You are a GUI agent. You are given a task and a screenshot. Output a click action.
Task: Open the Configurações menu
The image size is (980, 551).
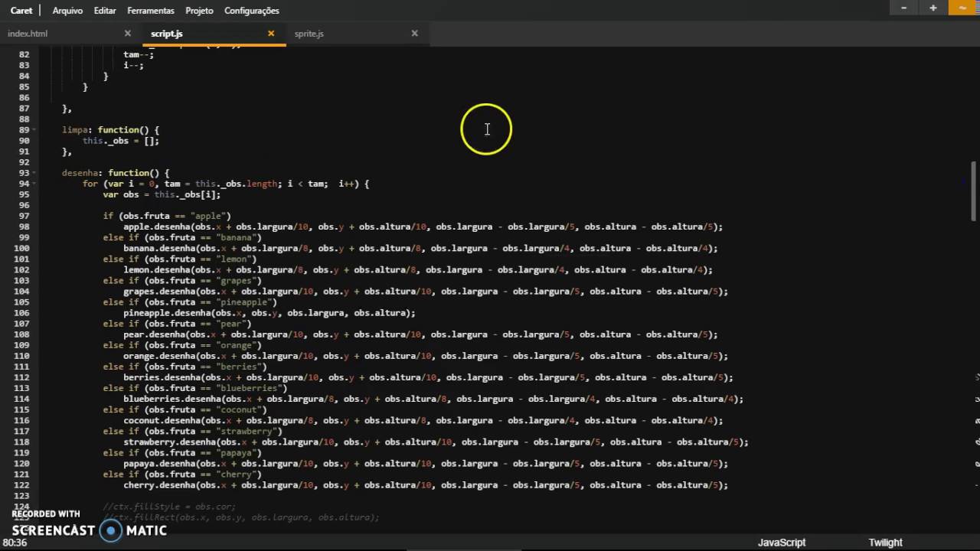pyautogui.click(x=252, y=11)
